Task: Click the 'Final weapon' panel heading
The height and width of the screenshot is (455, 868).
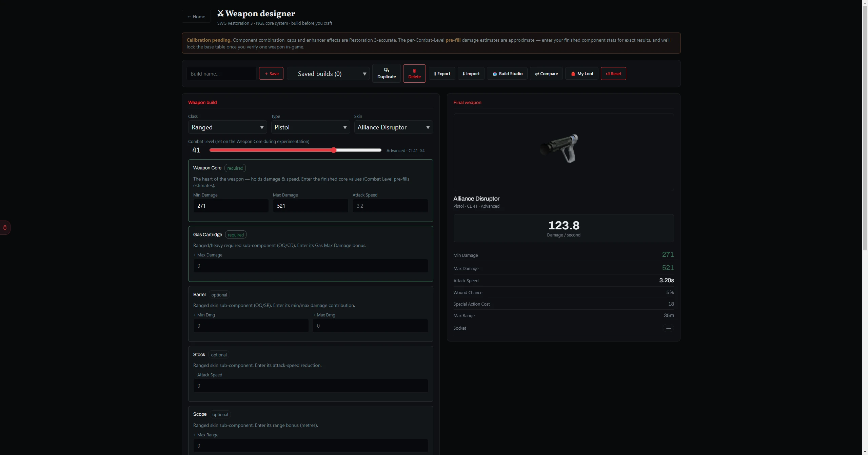Action: [467, 102]
